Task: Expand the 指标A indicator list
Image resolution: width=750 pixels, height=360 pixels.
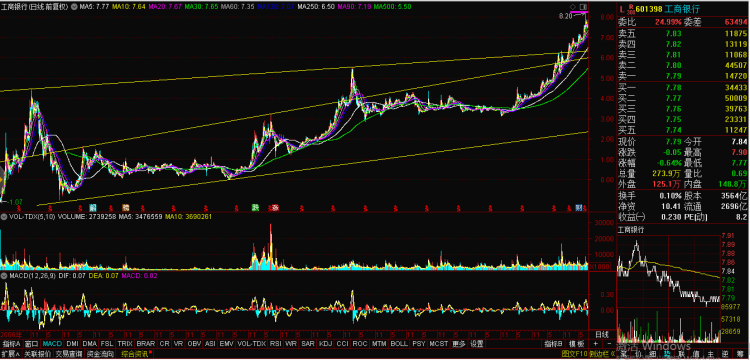Action: coord(11,344)
